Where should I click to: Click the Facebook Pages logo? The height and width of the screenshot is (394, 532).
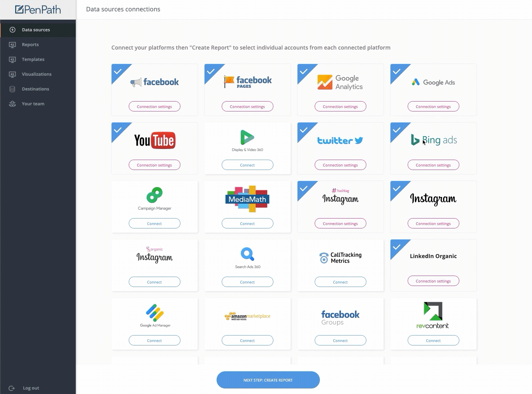tap(248, 82)
